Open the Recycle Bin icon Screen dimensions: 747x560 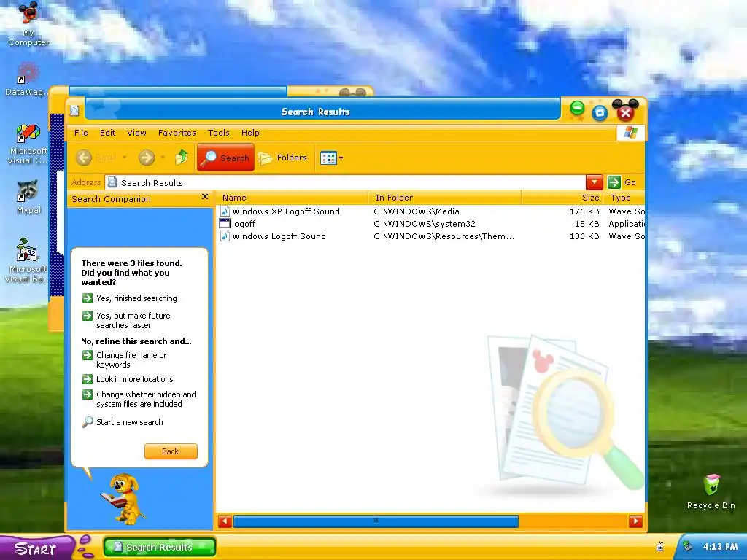point(711,492)
